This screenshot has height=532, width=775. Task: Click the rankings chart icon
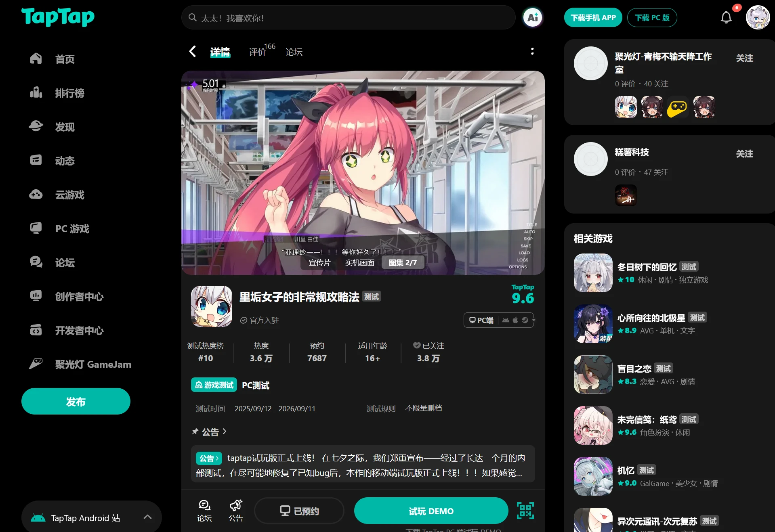(36, 93)
